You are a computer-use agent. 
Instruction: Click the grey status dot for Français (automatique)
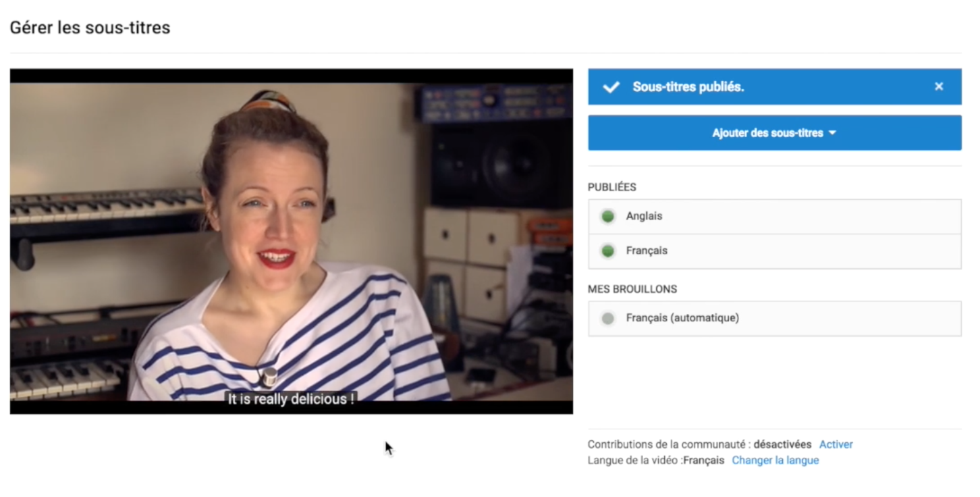[x=607, y=319]
